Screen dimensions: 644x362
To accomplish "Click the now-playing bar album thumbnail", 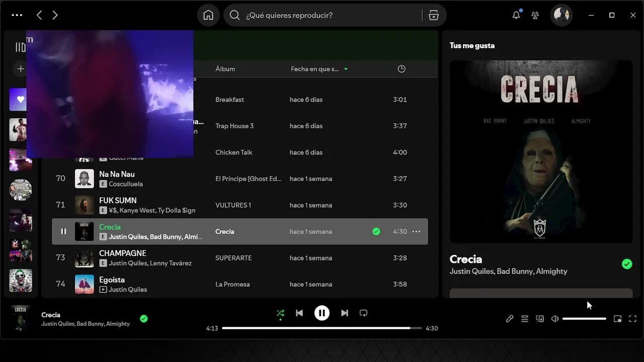I will 21,318.
